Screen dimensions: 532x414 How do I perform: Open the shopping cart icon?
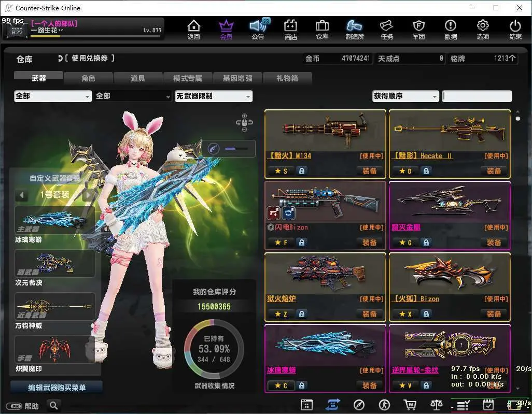[410, 405]
